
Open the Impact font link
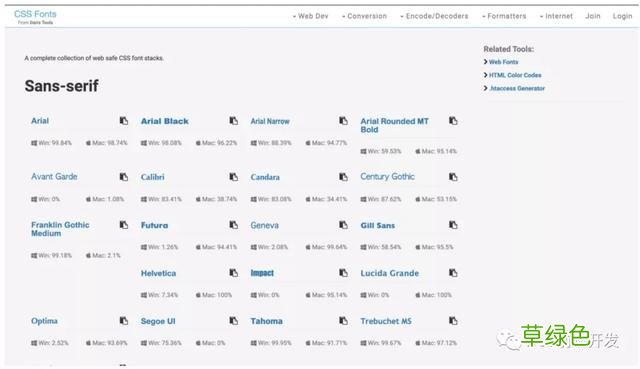coord(262,273)
